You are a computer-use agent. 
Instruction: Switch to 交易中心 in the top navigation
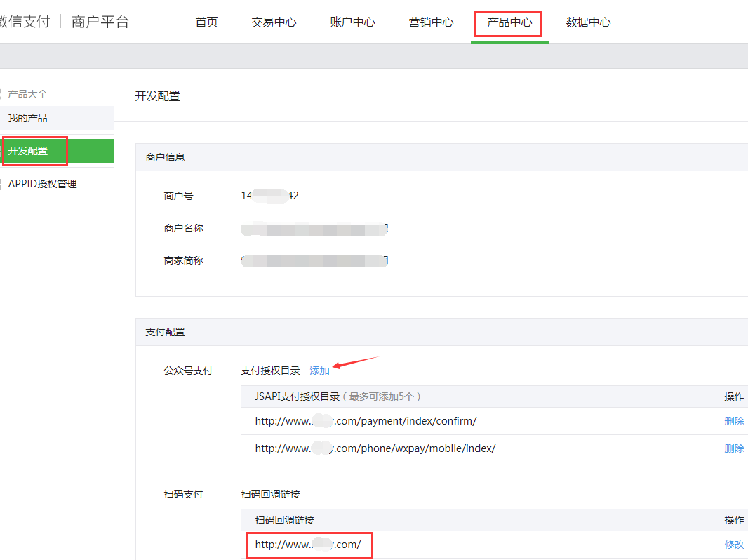[x=274, y=22]
